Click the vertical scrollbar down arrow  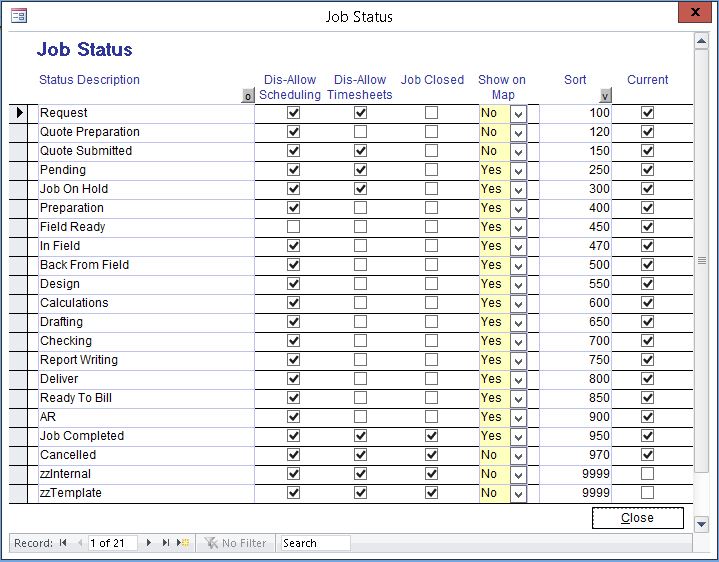pos(701,523)
